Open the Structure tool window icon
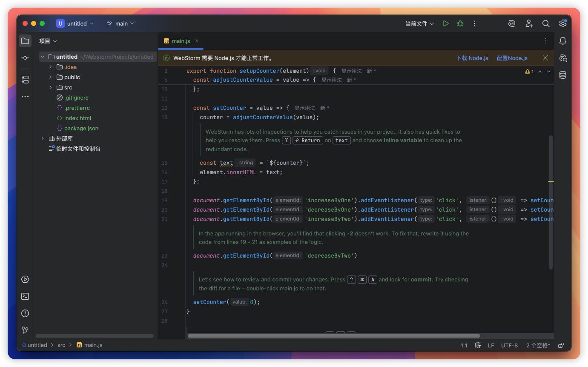The width and height of the screenshot is (588, 367). click(x=25, y=80)
